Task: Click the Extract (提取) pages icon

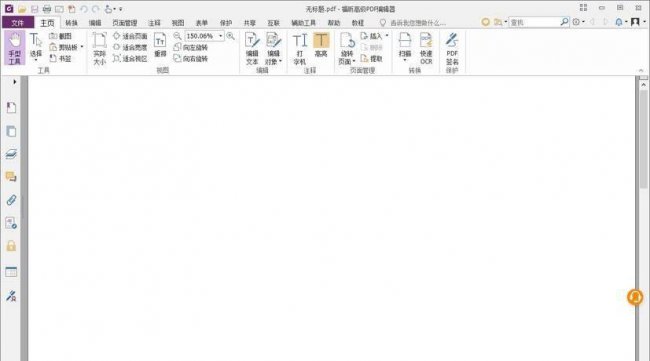Action: tap(371, 58)
